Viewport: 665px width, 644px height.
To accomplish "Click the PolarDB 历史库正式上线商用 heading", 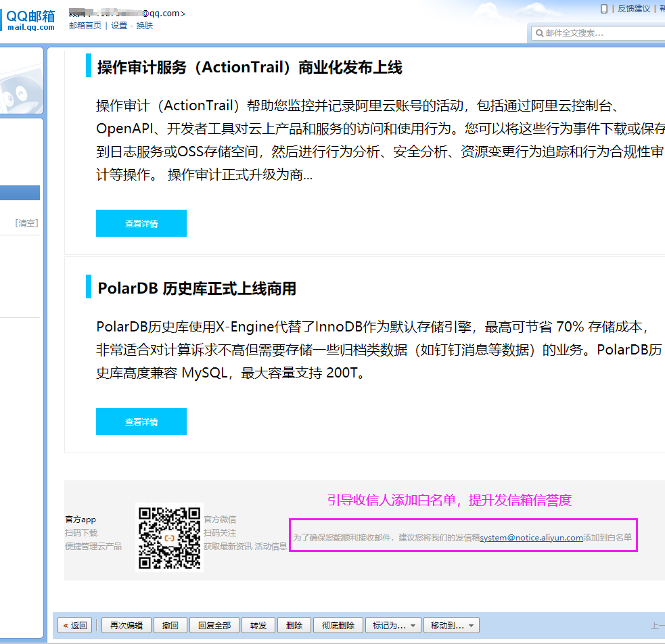I will click(197, 288).
